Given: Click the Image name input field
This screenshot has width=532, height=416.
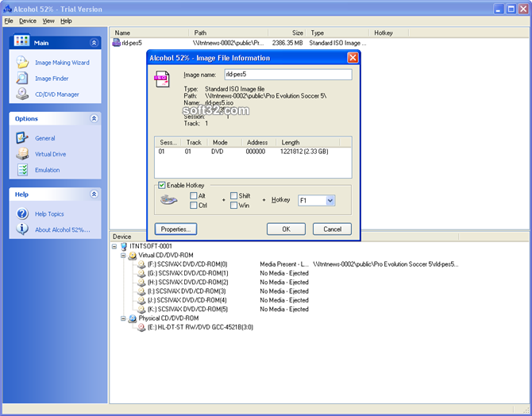Looking at the screenshot, I should [288, 75].
